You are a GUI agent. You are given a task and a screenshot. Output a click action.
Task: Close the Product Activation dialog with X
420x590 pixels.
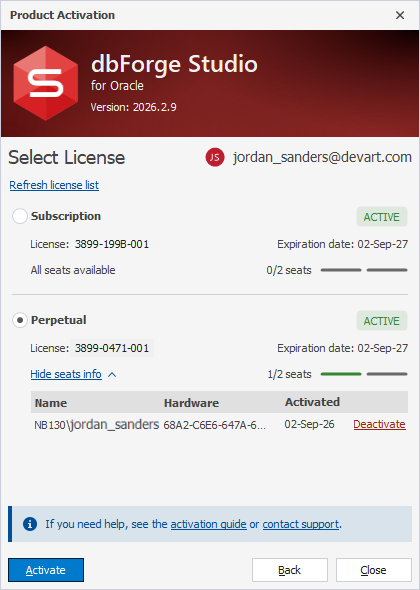click(x=400, y=15)
